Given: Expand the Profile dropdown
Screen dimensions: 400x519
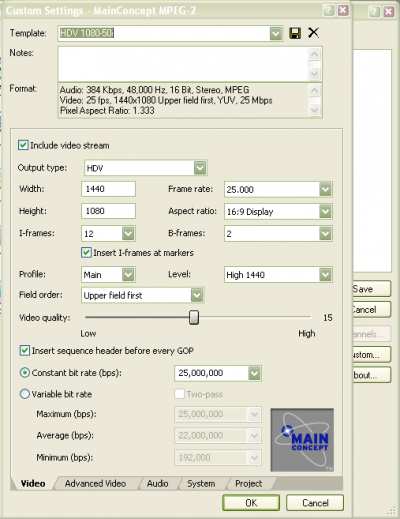Looking at the screenshot, I should (128, 275).
